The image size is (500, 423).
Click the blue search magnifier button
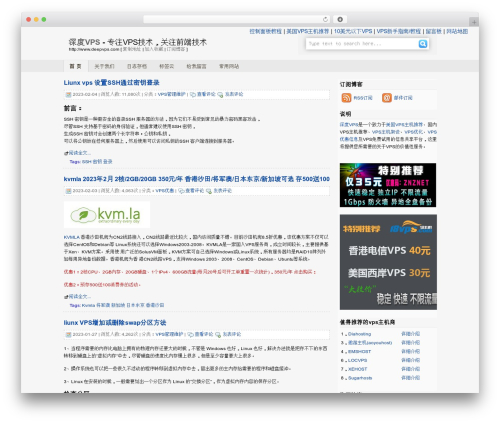click(x=423, y=44)
